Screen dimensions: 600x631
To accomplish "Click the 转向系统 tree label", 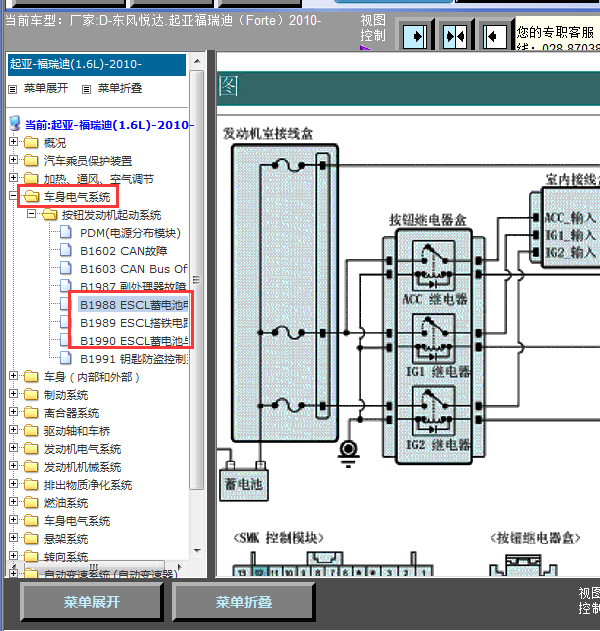I will [66, 557].
